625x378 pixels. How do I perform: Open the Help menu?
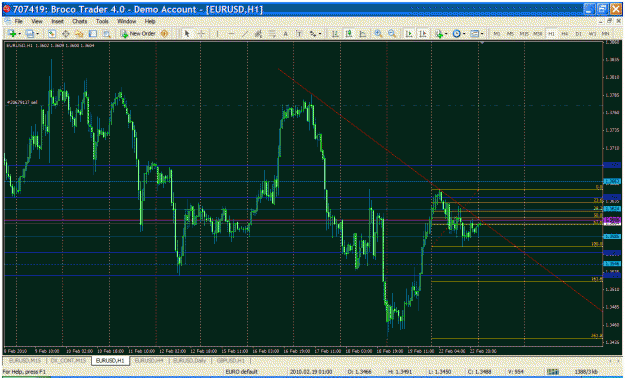150,21
